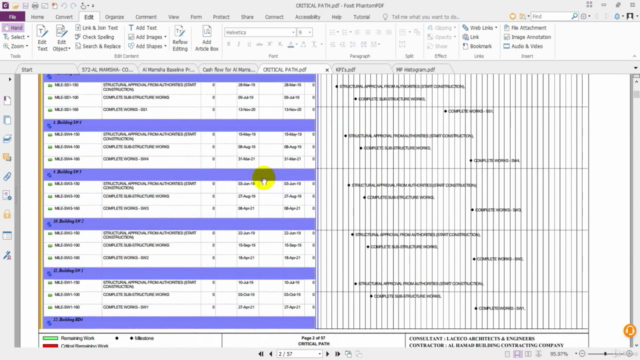The image size is (640, 360).
Task: Open the KPI's.pdf document tab
Action: tap(345, 69)
